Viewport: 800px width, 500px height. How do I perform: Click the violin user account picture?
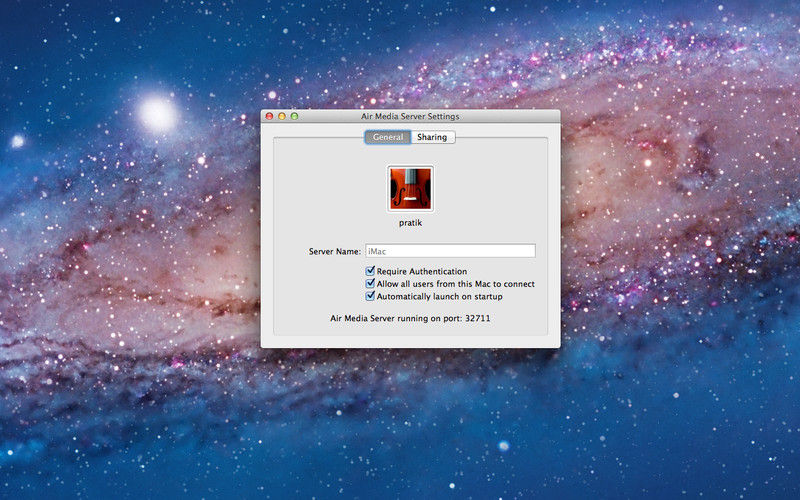point(410,188)
